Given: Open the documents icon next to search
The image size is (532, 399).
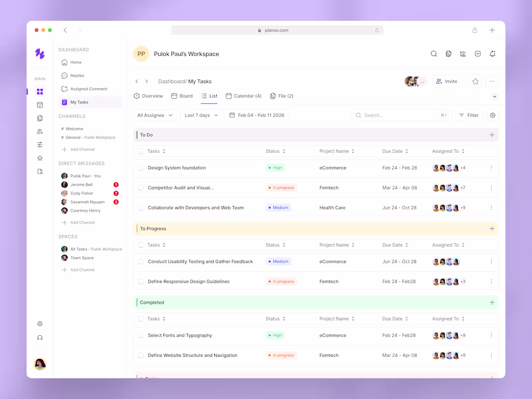Looking at the screenshot, I should click(x=448, y=54).
